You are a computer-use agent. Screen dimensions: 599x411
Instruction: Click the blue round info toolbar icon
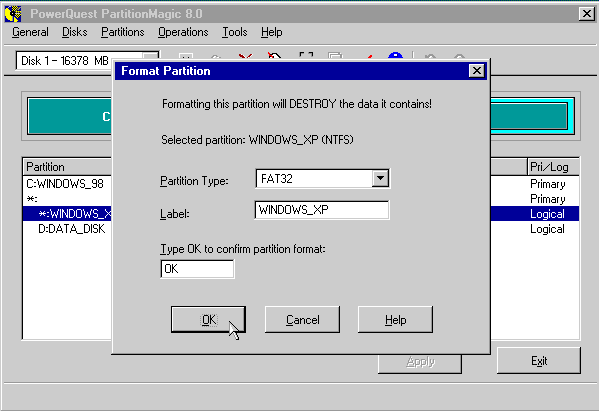point(395,56)
